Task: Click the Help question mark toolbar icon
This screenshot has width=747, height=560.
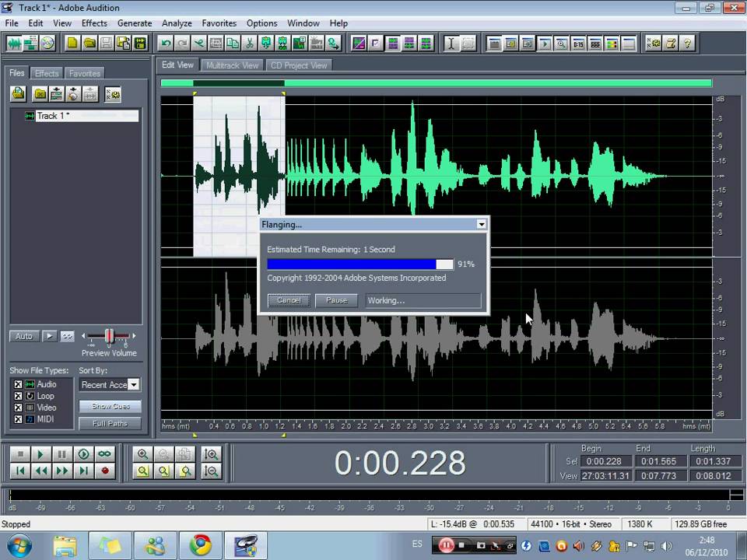Action: (687, 44)
